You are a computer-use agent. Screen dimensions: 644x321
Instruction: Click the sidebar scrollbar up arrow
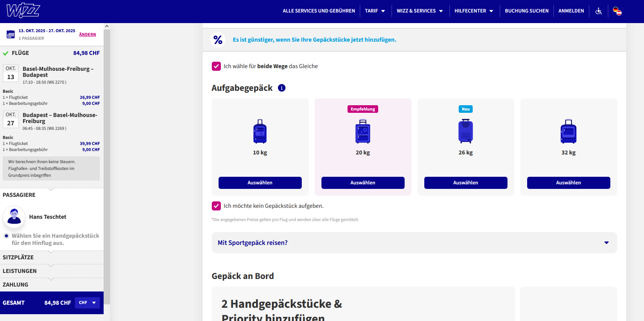click(x=107, y=26)
